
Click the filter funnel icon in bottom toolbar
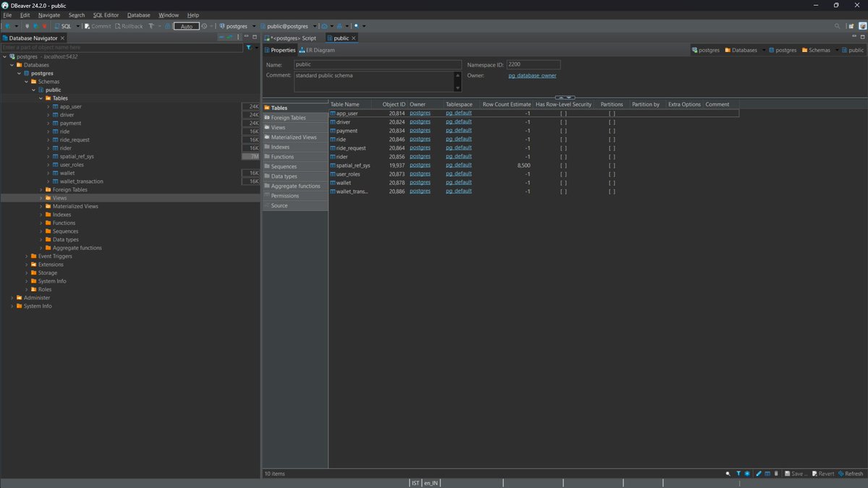click(739, 474)
